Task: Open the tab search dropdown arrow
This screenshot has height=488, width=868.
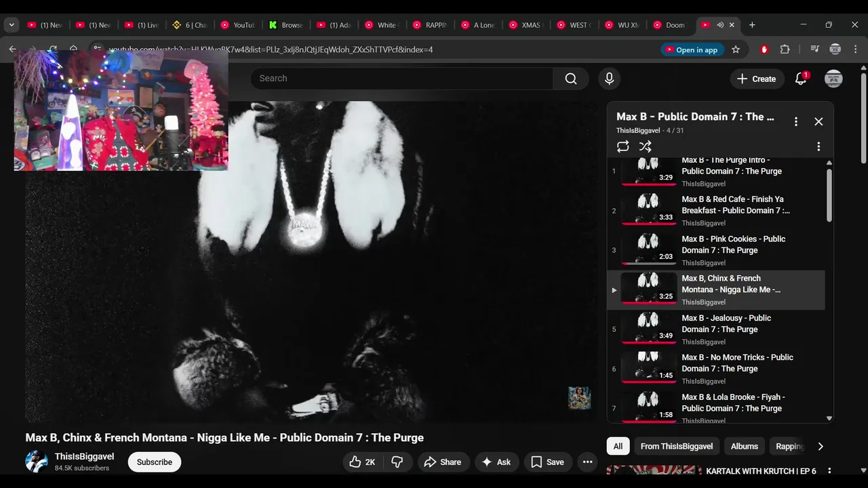Action: 12,25
